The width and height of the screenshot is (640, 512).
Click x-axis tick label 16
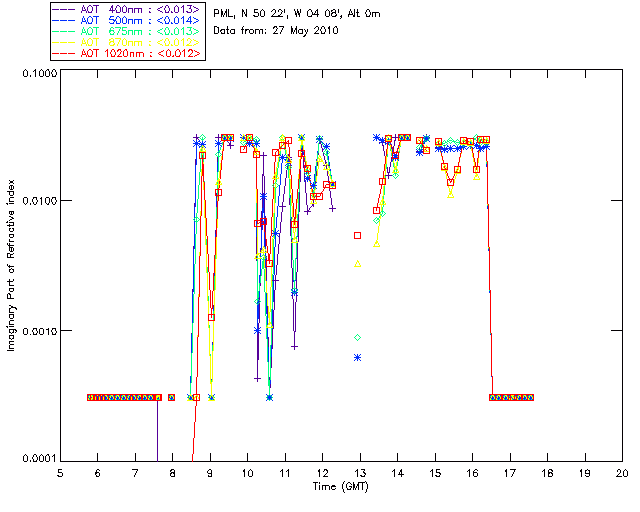[472, 473]
